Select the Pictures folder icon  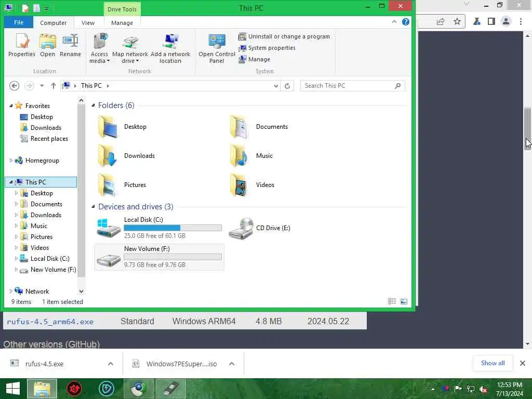pyautogui.click(x=108, y=185)
